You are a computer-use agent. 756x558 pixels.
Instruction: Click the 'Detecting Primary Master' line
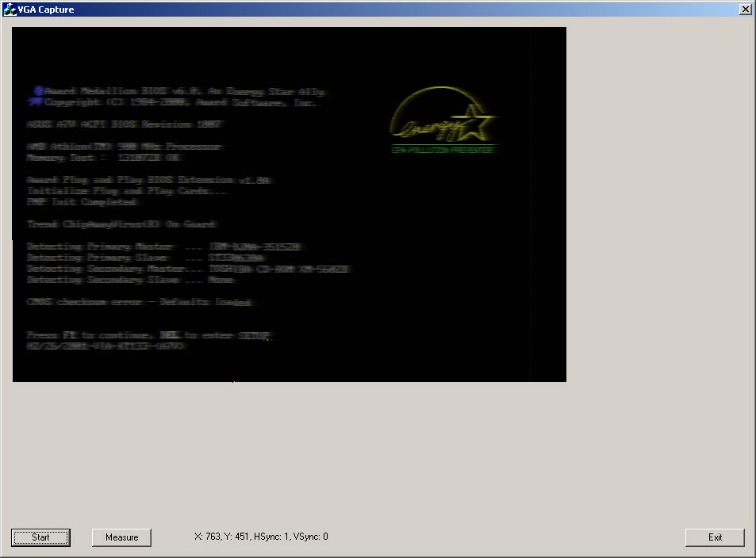pos(165,247)
